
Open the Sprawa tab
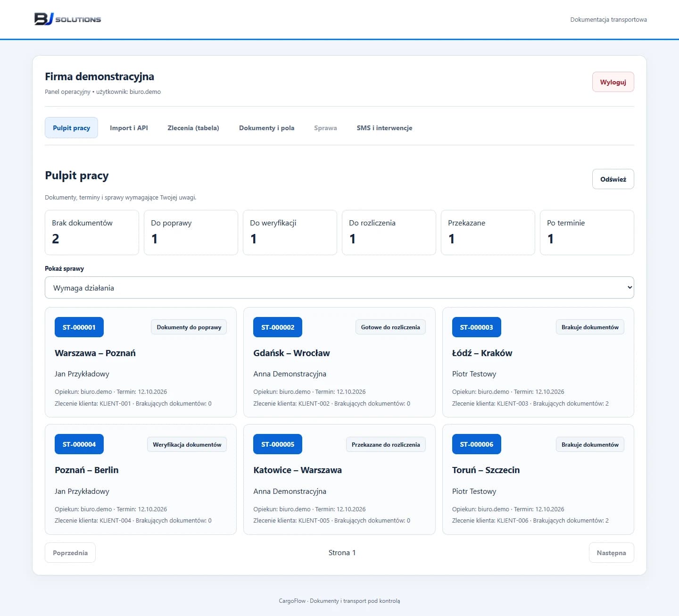(325, 128)
